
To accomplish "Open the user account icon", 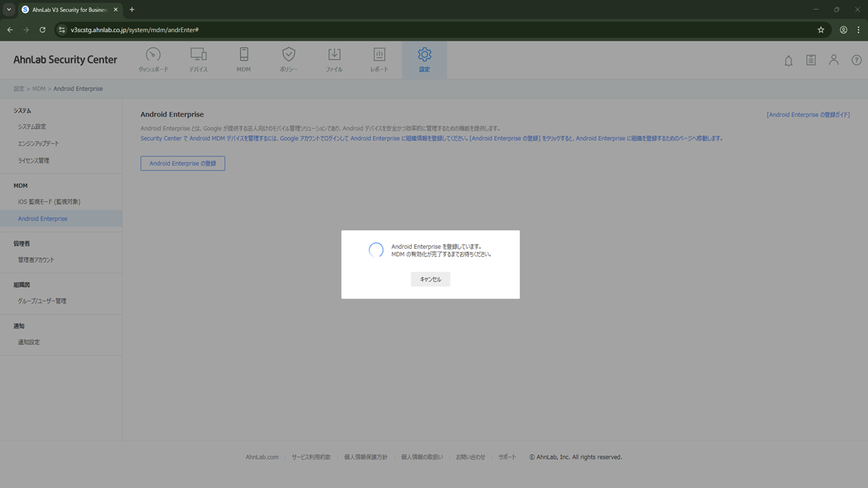I will (834, 60).
